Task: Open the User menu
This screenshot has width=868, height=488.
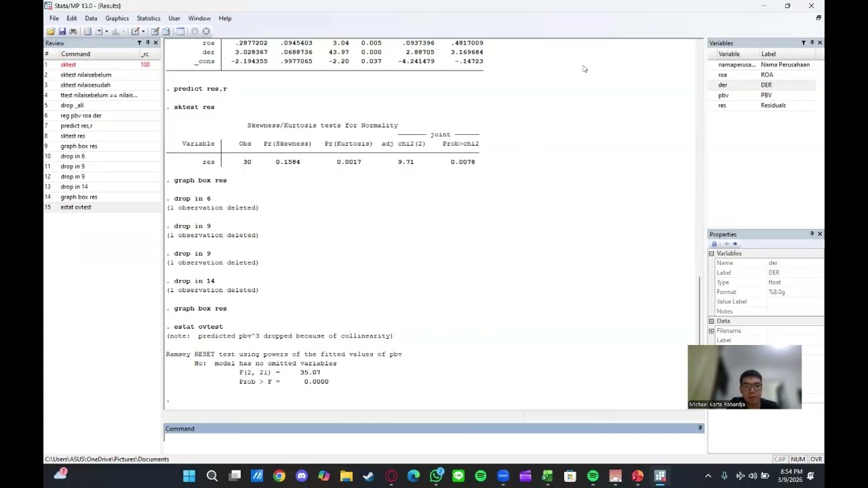Action: click(174, 18)
